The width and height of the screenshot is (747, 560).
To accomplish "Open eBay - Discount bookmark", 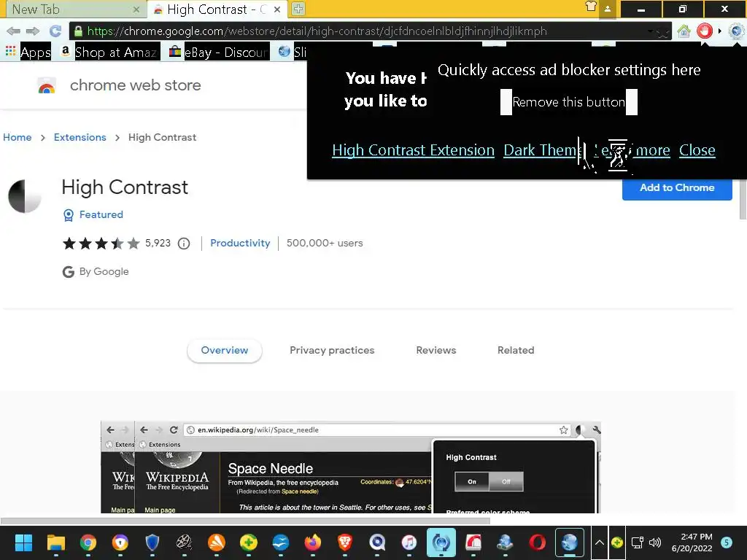I will 220,52.
